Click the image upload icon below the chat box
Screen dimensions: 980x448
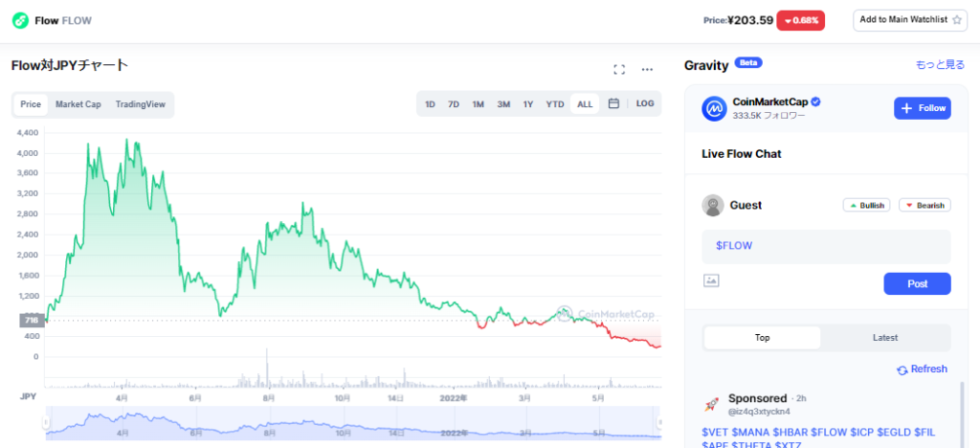point(711,280)
